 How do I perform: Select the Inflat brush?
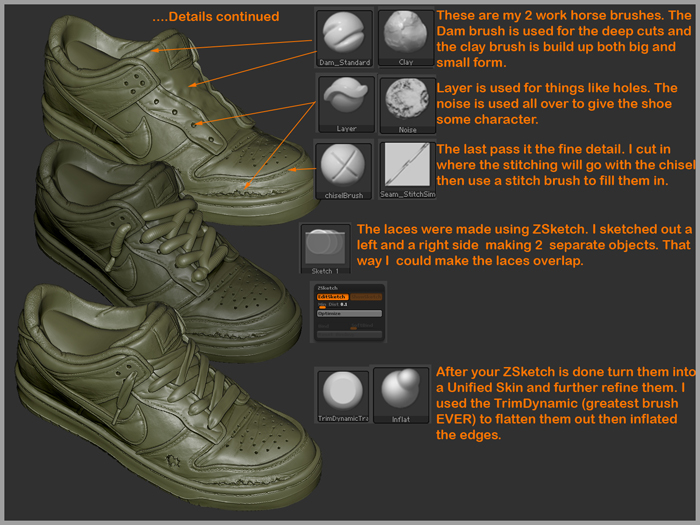tap(400, 396)
